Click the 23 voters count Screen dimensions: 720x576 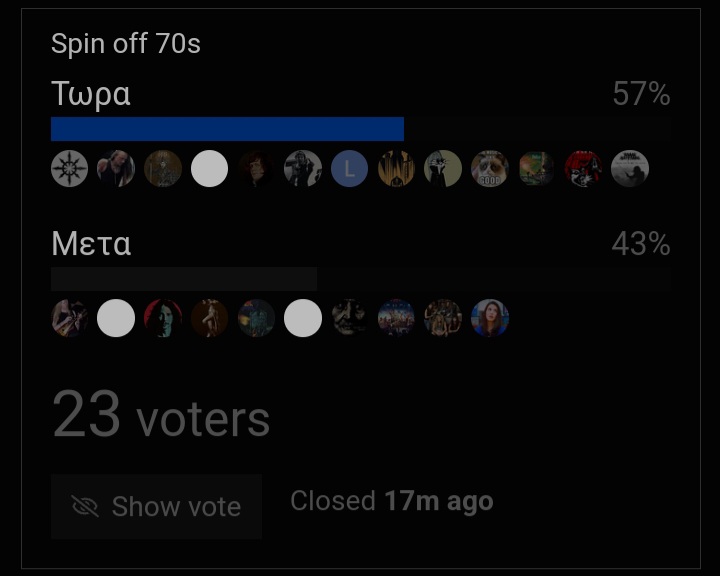(x=161, y=416)
